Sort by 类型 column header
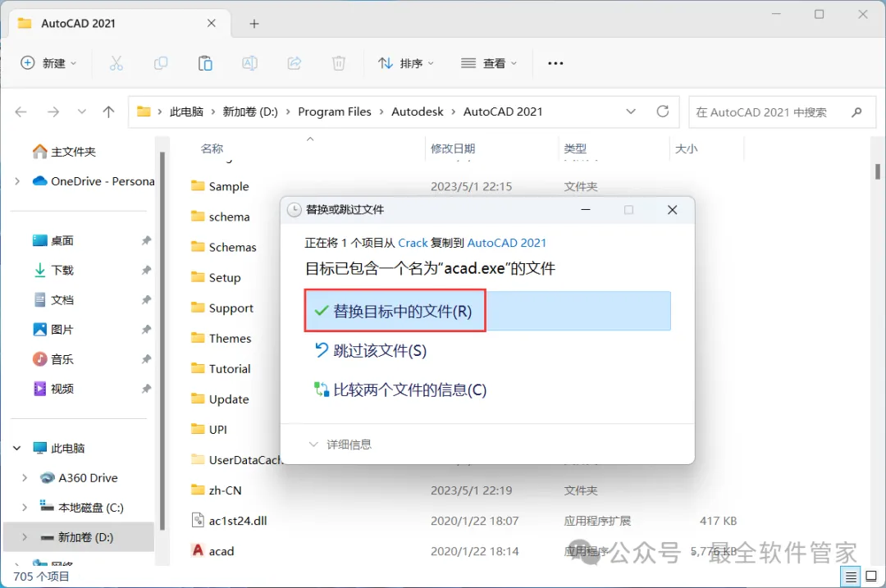Viewport: 886px width, 588px height. click(x=575, y=148)
